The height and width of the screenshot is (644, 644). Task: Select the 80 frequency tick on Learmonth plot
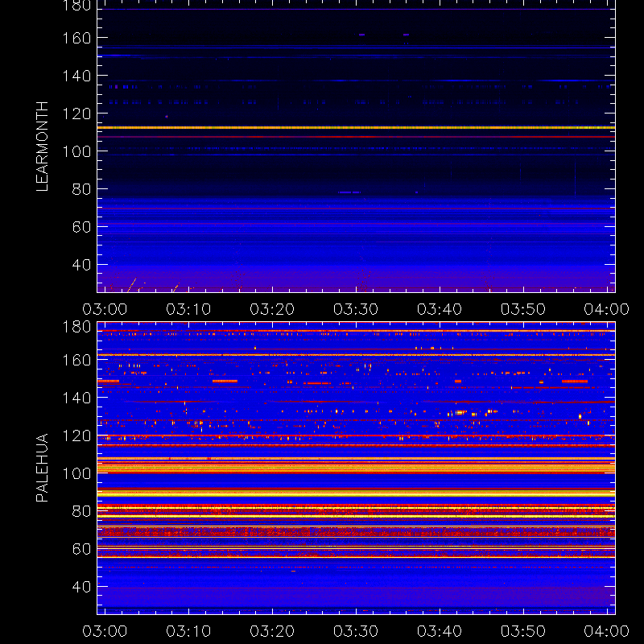[81, 189]
